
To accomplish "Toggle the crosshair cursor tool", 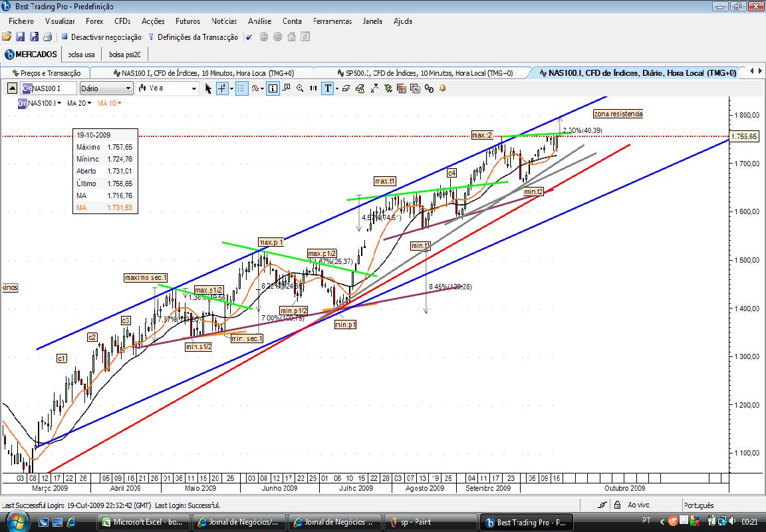I will 222,88.
